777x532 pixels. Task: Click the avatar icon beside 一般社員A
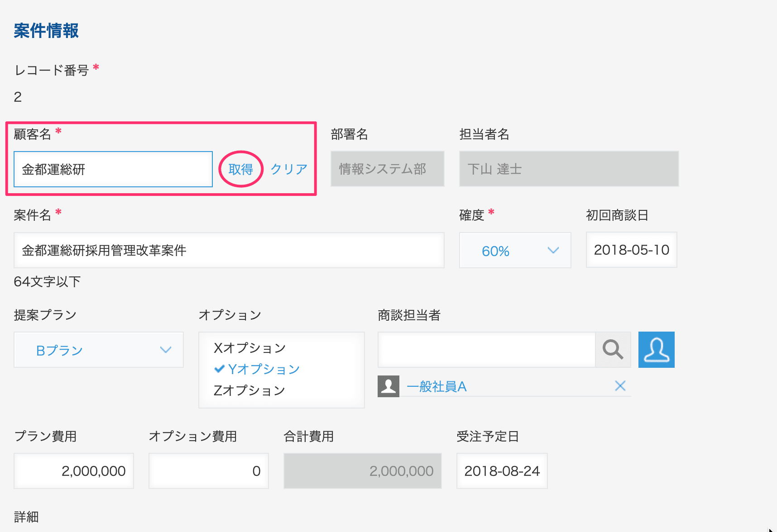point(388,386)
